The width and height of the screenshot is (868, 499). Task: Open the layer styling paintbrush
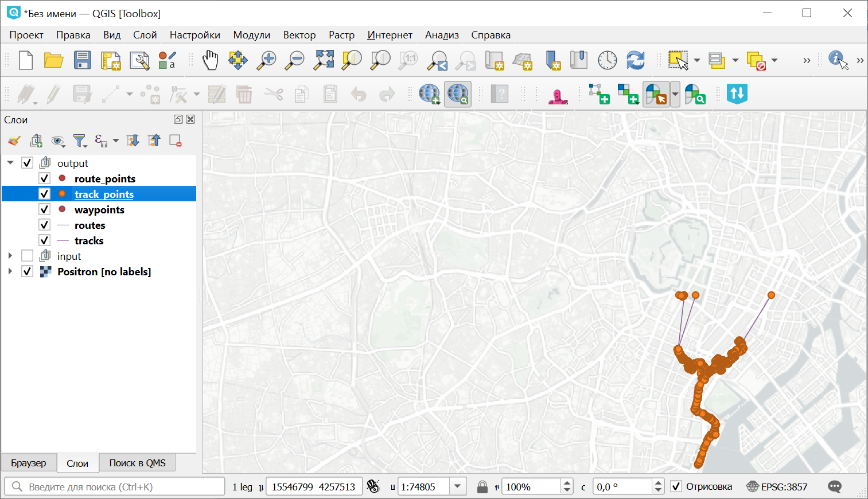click(x=14, y=141)
